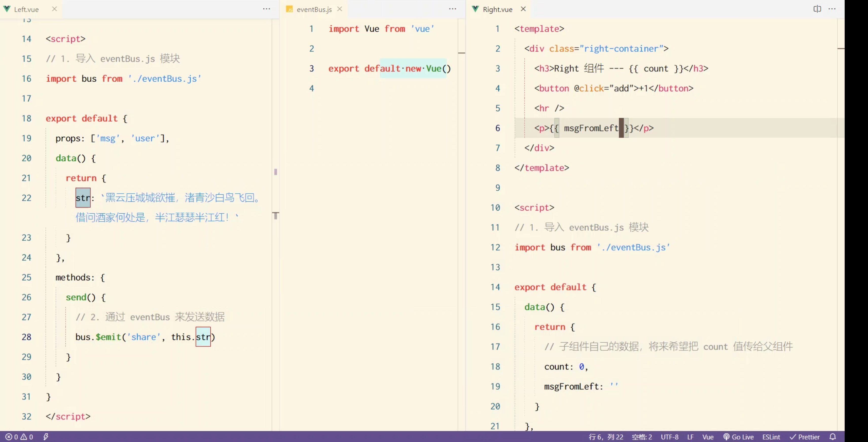Click the Left.vue vertical scrollbar thumb

pos(275,216)
